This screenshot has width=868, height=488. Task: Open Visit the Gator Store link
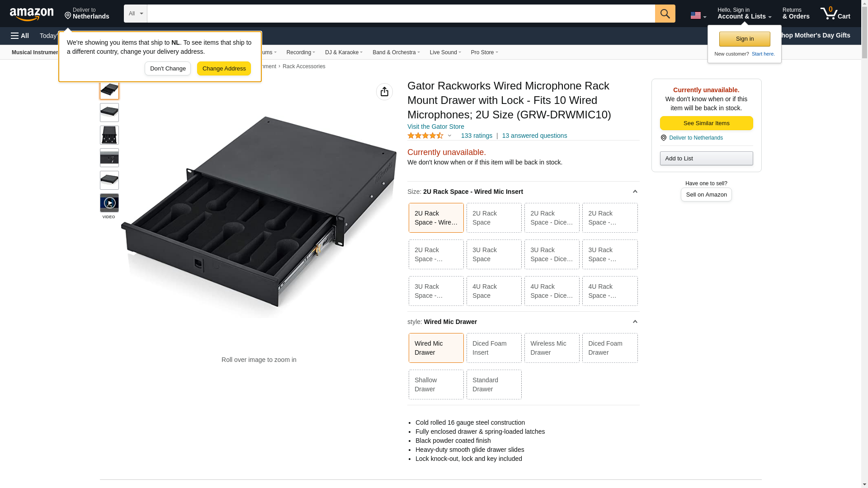click(435, 127)
